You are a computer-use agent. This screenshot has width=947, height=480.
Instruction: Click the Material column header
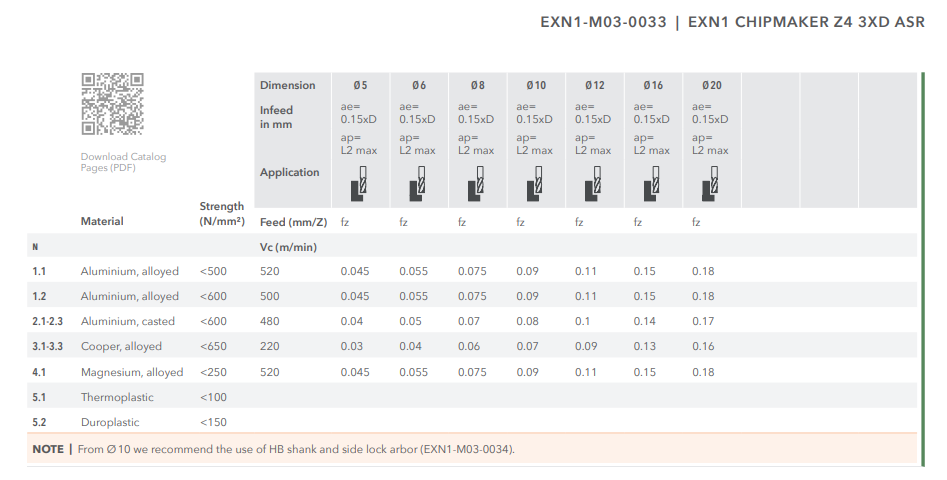coord(102,221)
